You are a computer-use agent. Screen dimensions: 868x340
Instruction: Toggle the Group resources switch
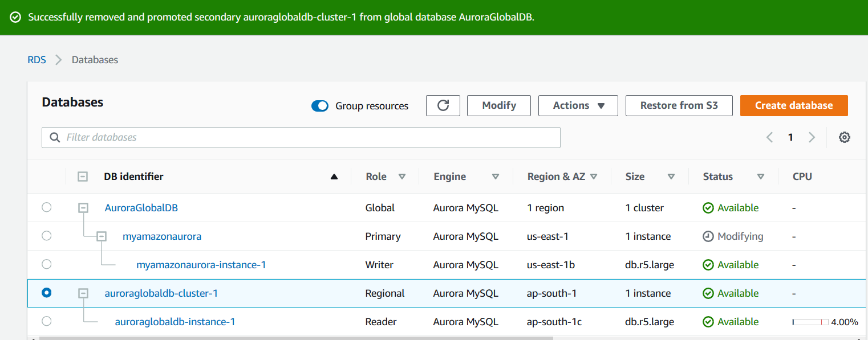[320, 106]
